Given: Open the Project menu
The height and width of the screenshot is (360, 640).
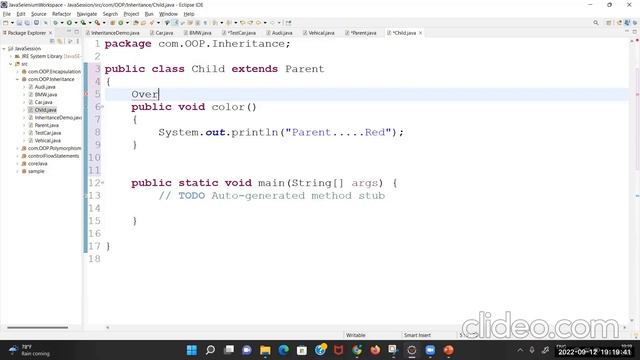Looking at the screenshot, I should click(131, 14).
